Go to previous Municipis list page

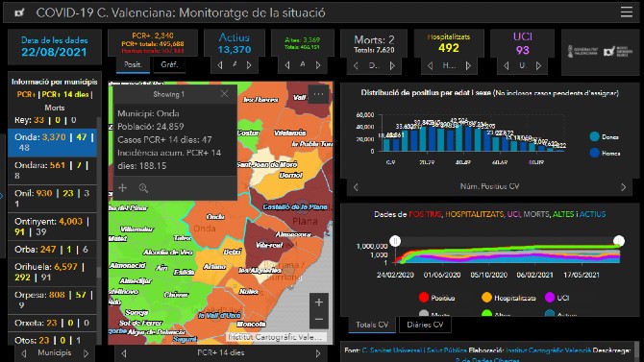23,353
